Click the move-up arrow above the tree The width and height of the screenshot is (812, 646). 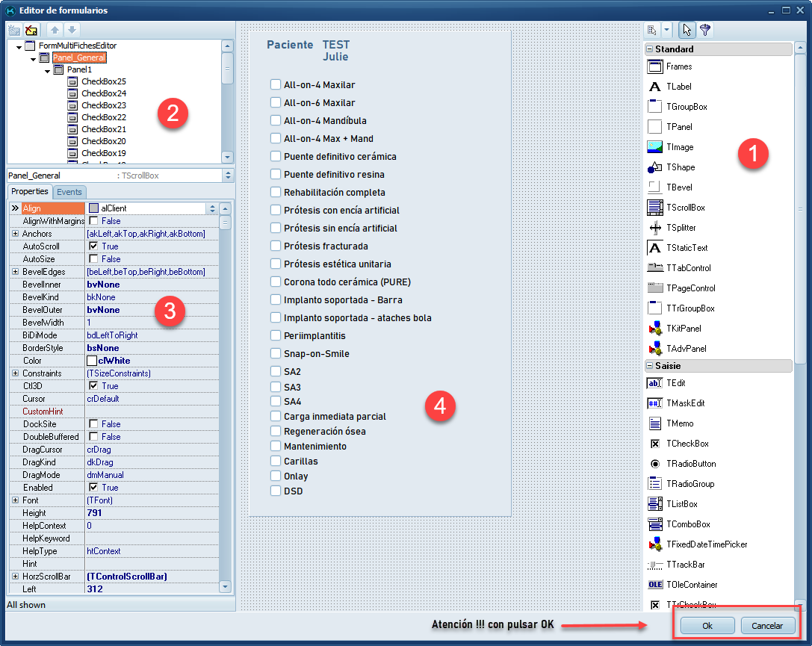tap(55, 30)
